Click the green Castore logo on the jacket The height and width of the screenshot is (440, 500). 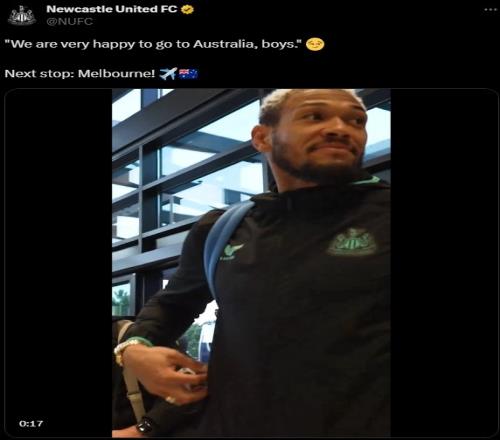coord(231,252)
